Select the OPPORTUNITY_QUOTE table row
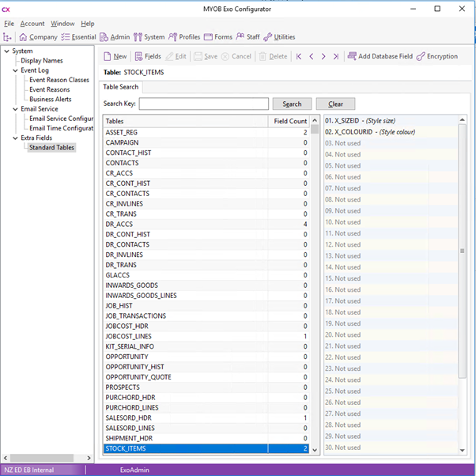 tap(206, 377)
